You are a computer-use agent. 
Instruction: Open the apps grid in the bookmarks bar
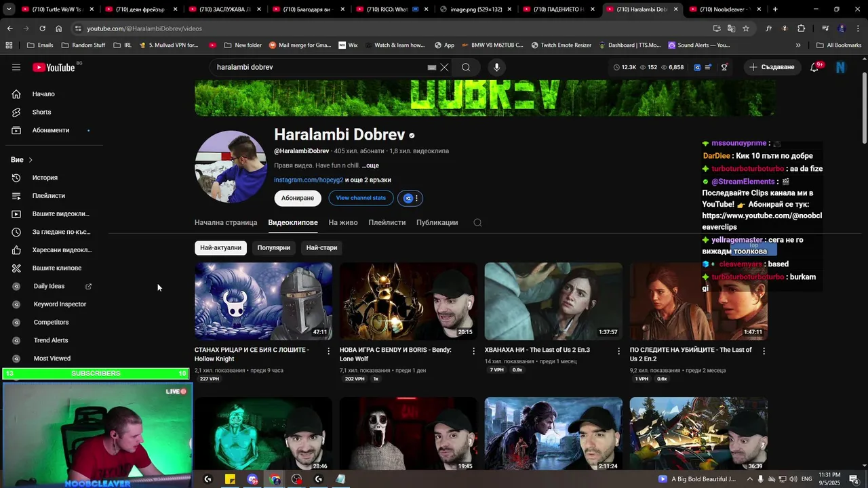pos(9,45)
